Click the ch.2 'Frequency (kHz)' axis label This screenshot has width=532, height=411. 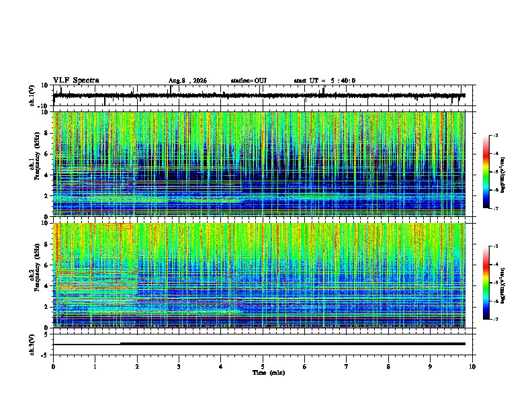point(37,267)
